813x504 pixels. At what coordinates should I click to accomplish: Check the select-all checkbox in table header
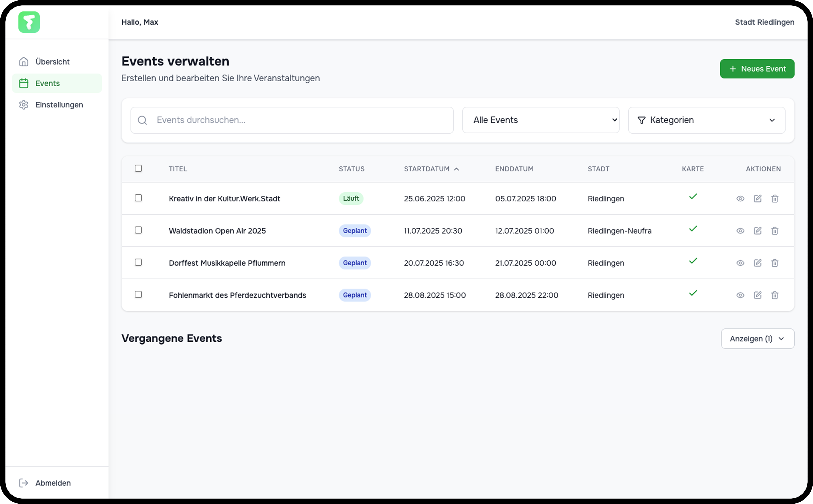point(138,168)
